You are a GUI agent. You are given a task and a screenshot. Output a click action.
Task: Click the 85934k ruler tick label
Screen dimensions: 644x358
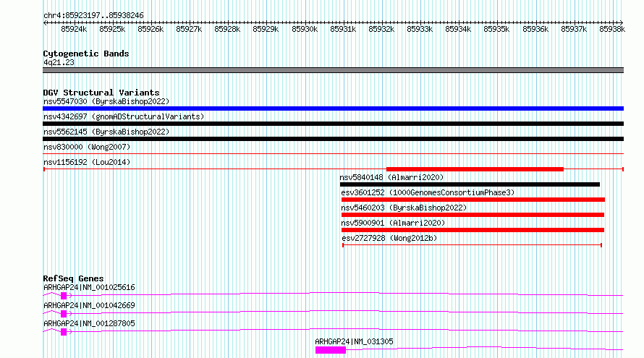coord(458,30)
